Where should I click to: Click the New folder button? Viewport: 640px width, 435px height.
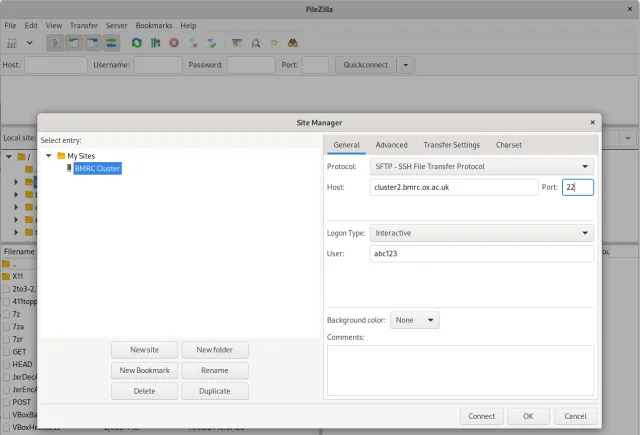(215, 350)
